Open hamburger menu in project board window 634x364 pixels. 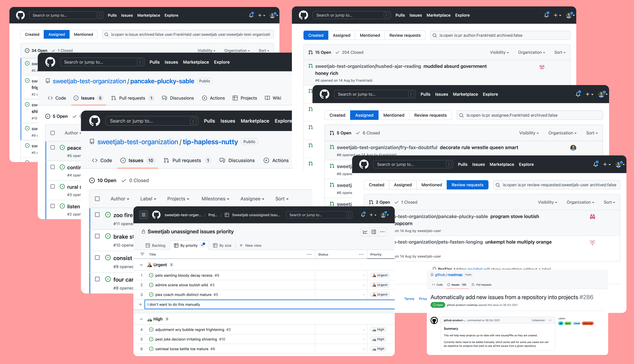(144, 215)
